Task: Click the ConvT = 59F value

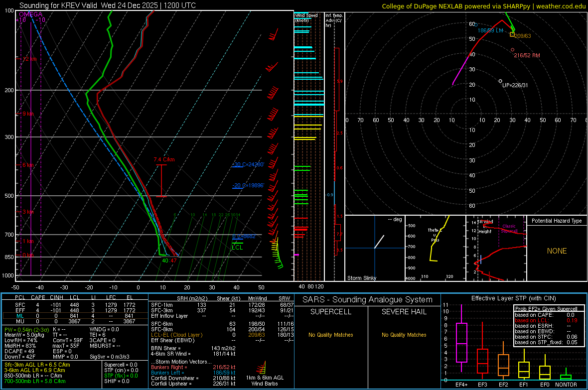Action: pyautogui.click(x=68, y=340)
